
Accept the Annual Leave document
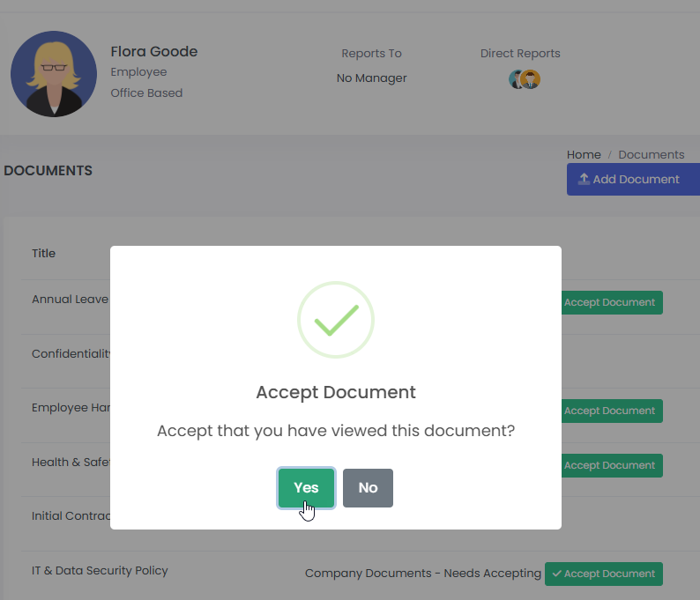tap(612, 302)
